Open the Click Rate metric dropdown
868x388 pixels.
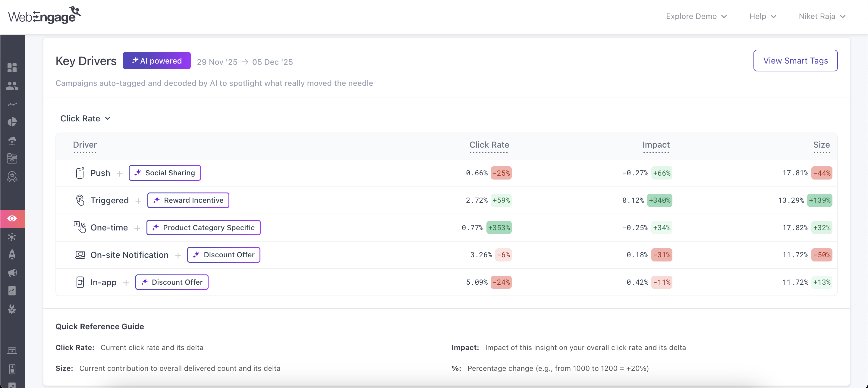(x=85, y=119)
